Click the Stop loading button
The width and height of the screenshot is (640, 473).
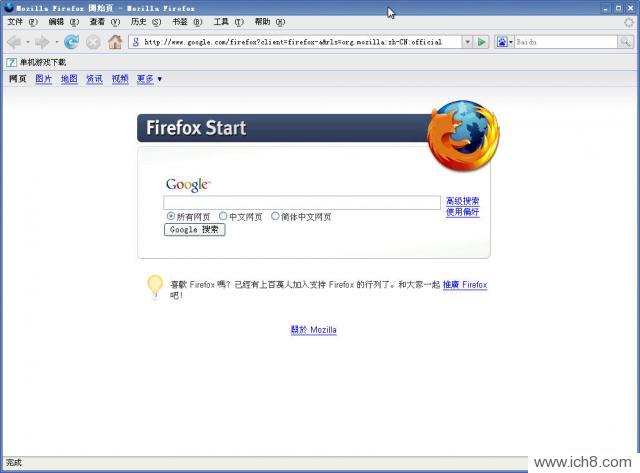point(93,42)
